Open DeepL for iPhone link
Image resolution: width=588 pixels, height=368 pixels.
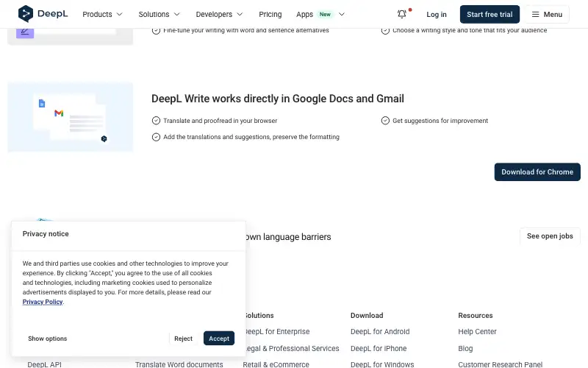[379, 348]
